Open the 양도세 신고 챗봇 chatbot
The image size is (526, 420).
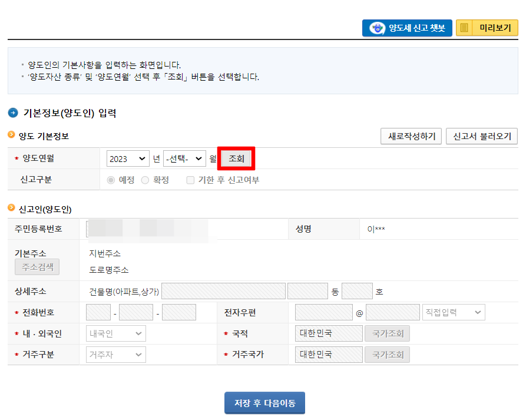[406, 28]
